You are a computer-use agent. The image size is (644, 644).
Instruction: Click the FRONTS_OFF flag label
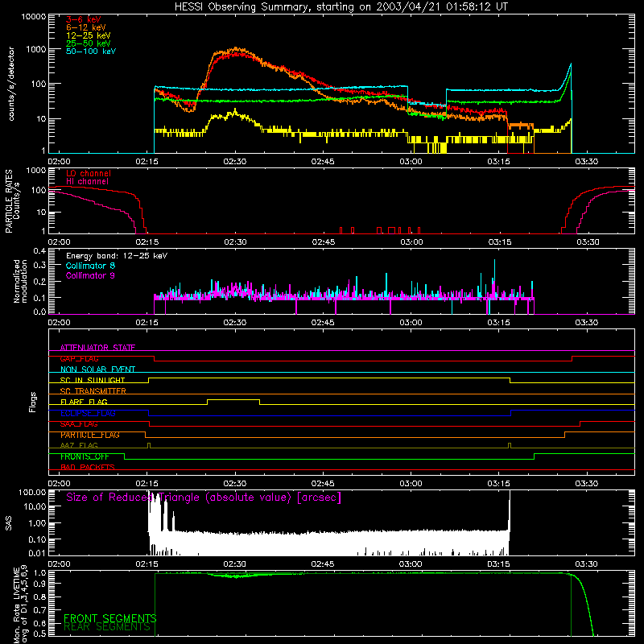(x=85, y=456)
